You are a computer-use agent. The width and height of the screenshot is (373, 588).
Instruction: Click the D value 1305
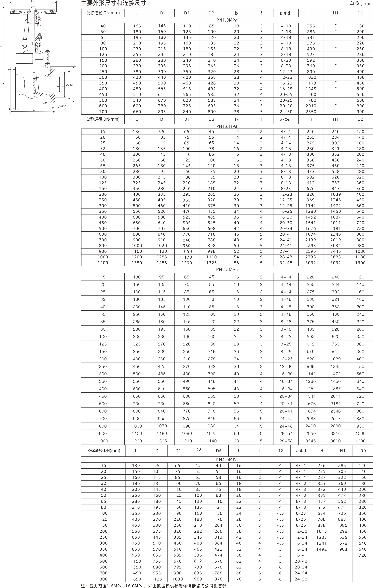coord(162,441)
